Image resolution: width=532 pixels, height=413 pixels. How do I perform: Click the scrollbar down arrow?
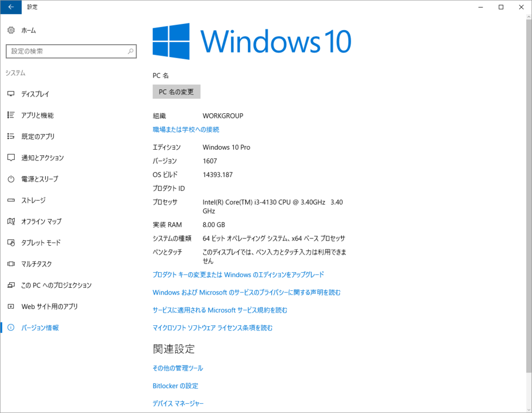click(x=529, y=409)
